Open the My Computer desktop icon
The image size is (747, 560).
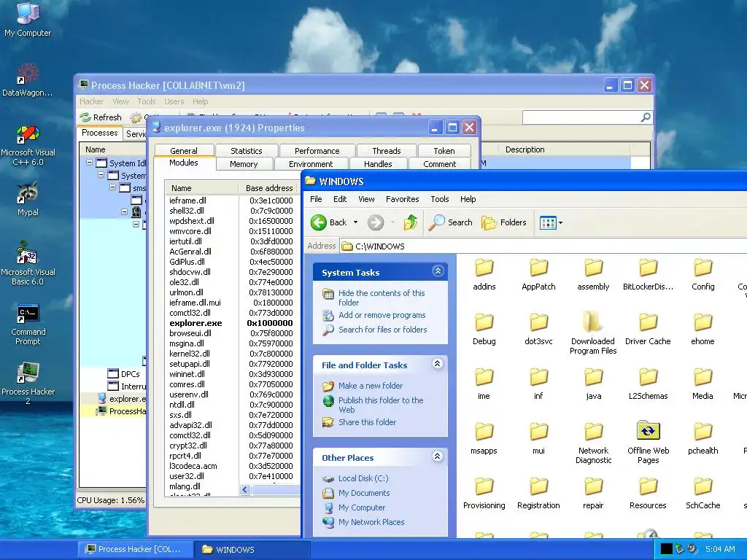pos(28,19)
